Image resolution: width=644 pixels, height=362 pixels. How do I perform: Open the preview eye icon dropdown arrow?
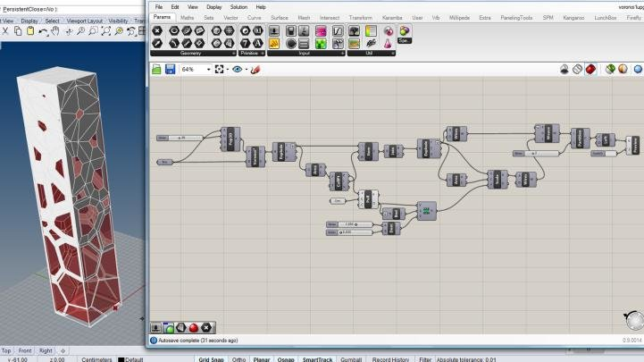(x=246, y=69)
